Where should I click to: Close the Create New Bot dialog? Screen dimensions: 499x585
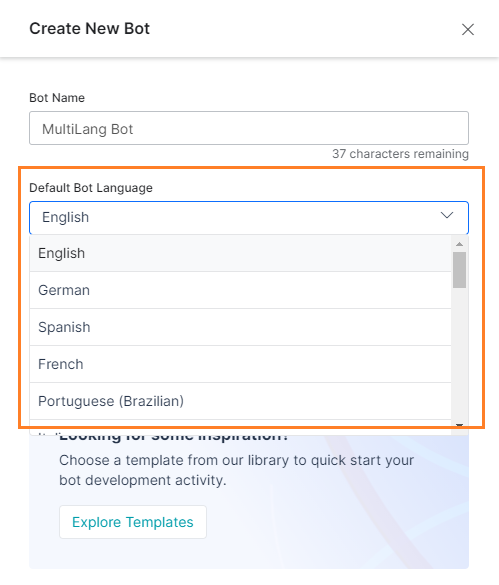tap(468, 29)
